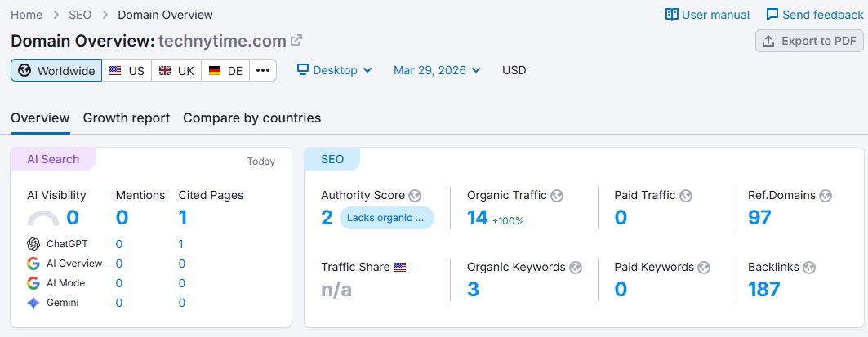Open the Compare by countries tab

[x=251, y=118]
